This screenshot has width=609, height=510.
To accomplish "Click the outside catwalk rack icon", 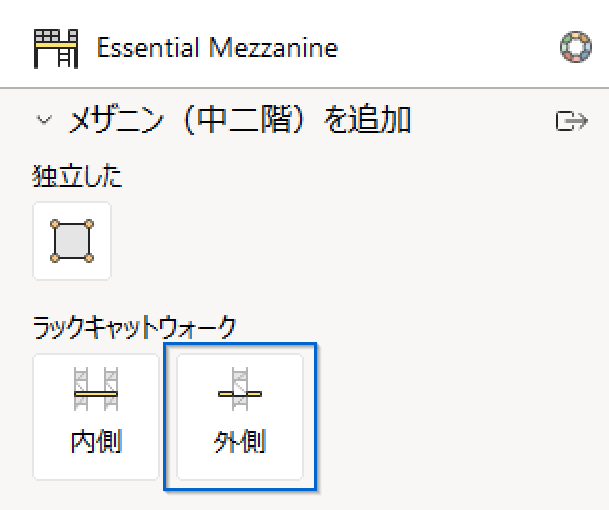I will pos(240,389).
